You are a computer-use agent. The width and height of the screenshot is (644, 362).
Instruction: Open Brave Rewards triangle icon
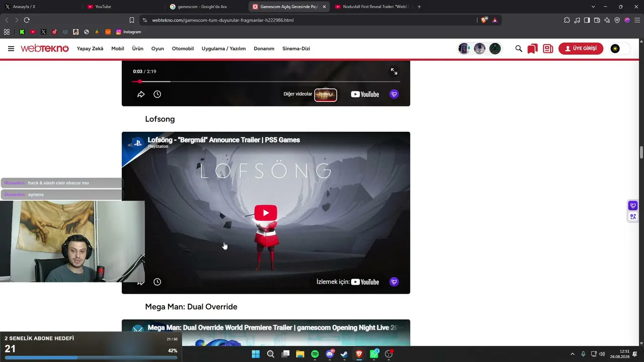pos(495,20)
